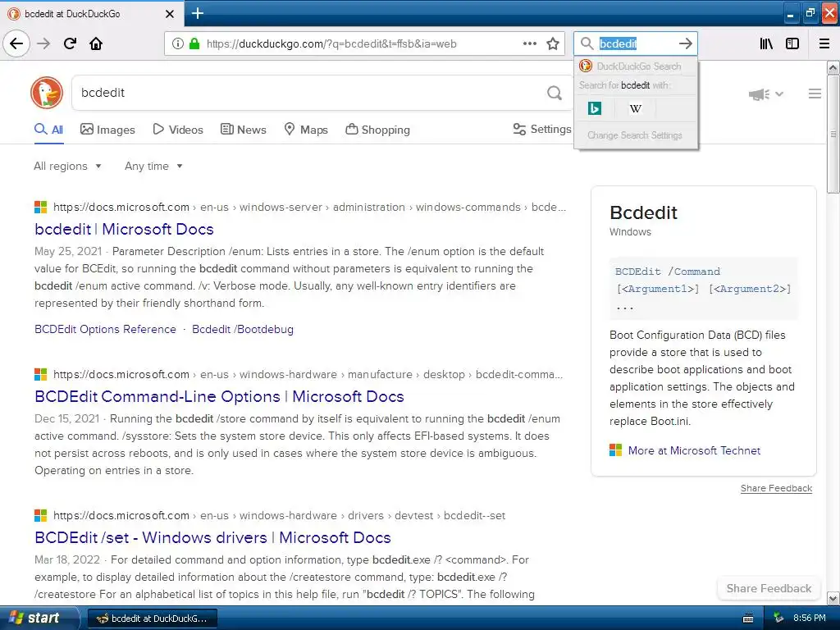This screenshot has height=630, width=840.
Task: Select the Firefox taskbar window button
Action: [152, 619]
